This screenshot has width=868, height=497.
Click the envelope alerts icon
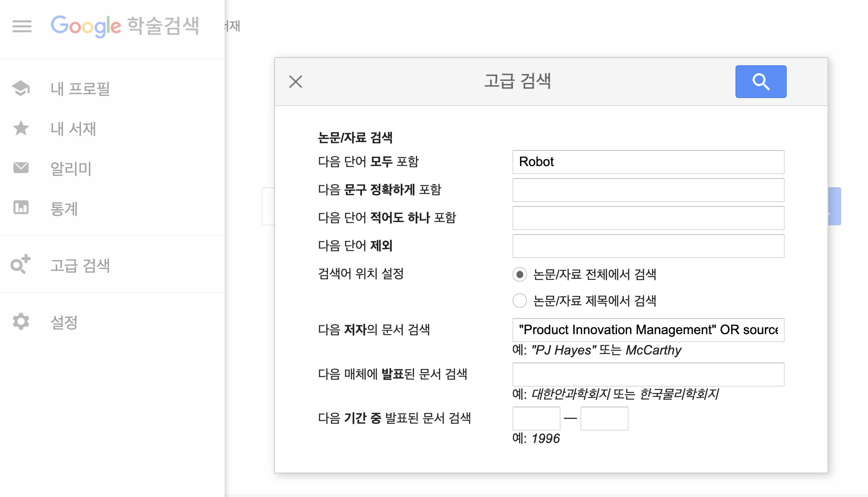(x=21, y=168)
